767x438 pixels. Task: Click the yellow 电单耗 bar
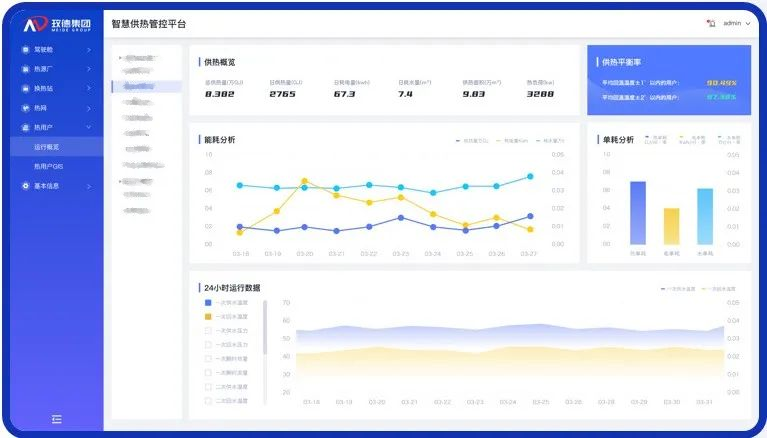point(671,226)
